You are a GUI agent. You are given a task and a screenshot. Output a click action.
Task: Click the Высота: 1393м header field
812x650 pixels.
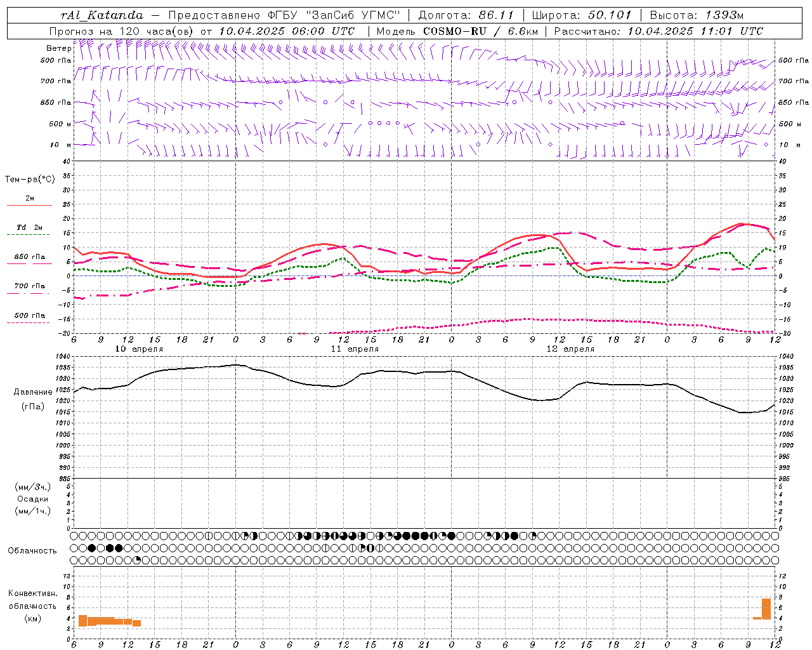pos(697,15)
